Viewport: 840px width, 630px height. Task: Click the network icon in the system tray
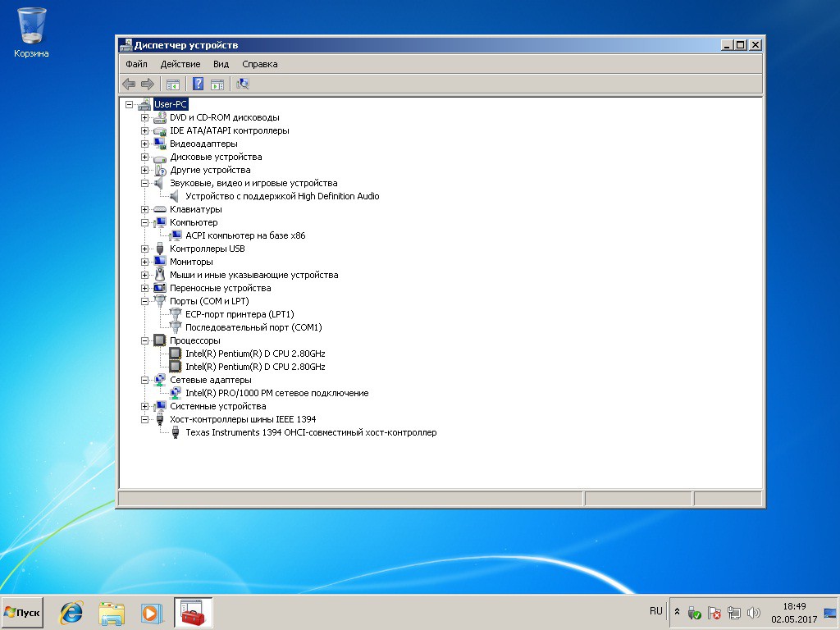tap(734, 612)
